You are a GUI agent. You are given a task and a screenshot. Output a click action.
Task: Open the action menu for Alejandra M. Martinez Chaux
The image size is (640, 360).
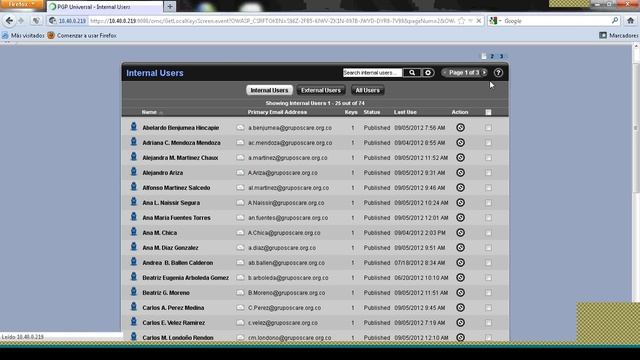(460, 158)
